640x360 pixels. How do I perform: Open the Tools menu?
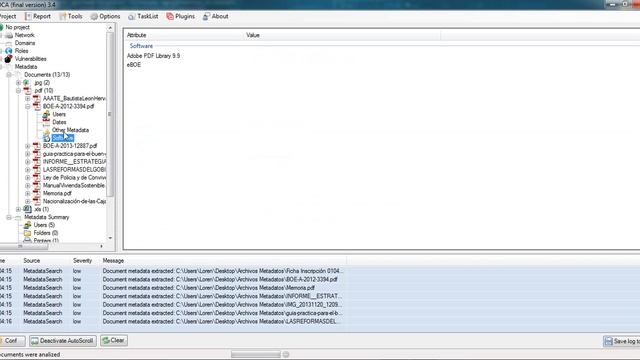coord(71,16)
